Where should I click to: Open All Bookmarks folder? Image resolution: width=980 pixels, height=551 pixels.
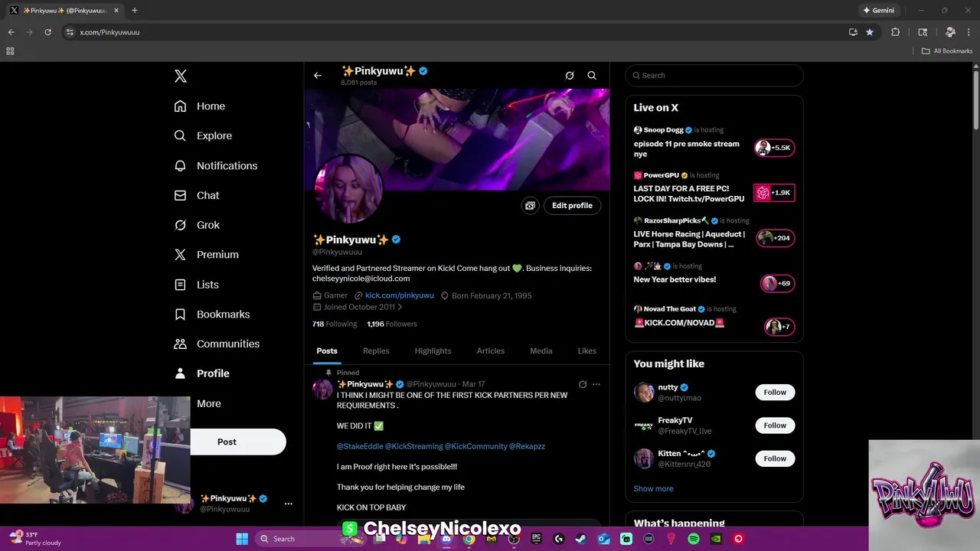947,51
